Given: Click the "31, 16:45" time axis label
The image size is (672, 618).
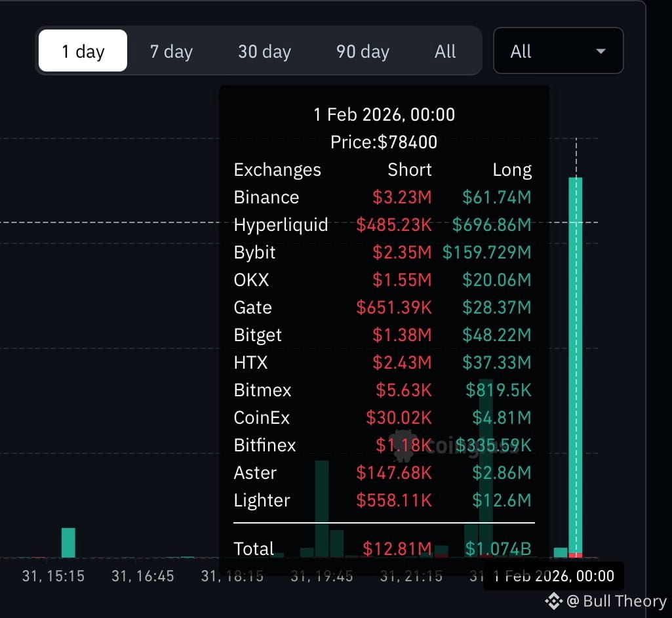Looking at the screenshot, I should click(142, 576).
